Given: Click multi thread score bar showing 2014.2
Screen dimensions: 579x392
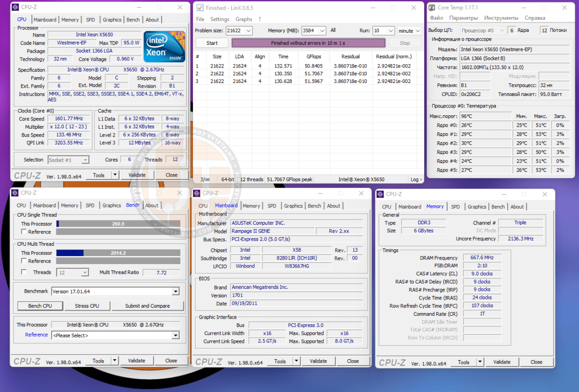Looking at the screenshot, I should 118,253.
